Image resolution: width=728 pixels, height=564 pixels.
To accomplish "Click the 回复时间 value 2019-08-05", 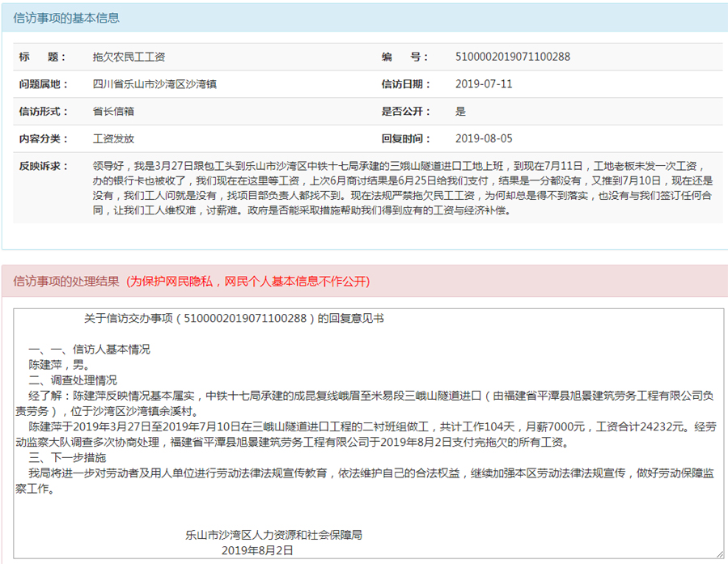I will (484, 138).
